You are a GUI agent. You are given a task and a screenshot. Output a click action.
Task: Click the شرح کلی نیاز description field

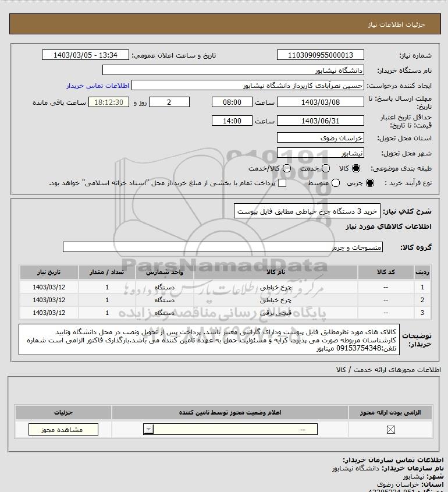click(x=307, y=211)
